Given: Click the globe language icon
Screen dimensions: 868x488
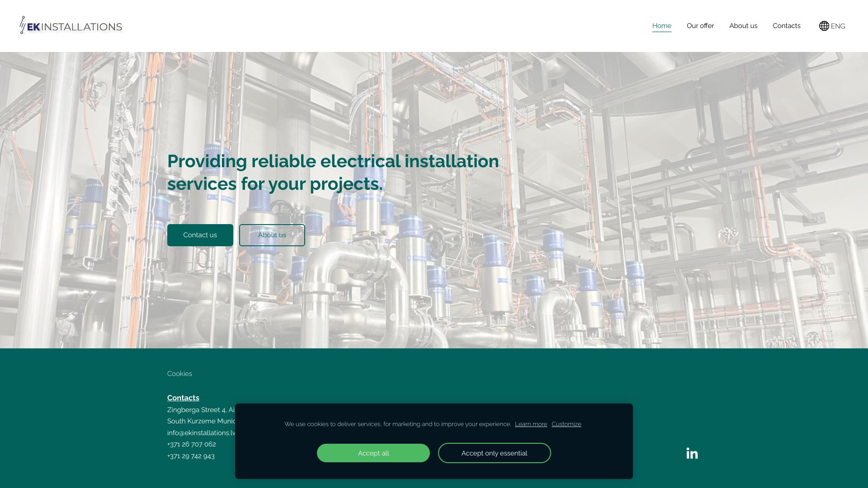Looking at the screenshot, I should [x=824, y=26].
